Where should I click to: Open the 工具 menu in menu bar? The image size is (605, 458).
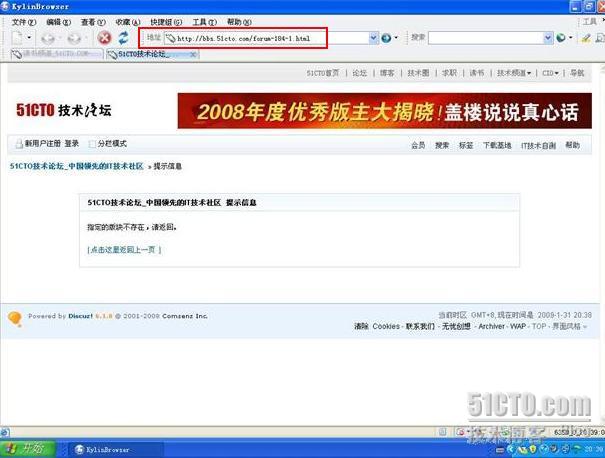click(x=204, y=22)
